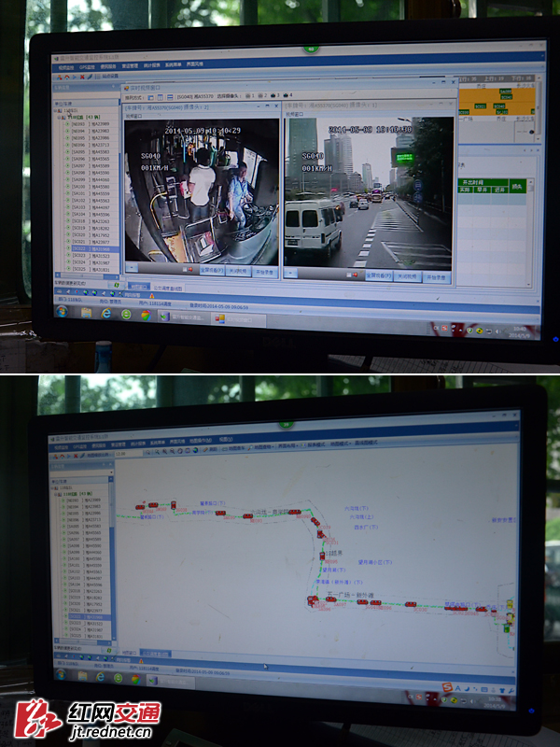
Task: Click the Windows Start button on the video monitor taskbar
Action: 62,312
